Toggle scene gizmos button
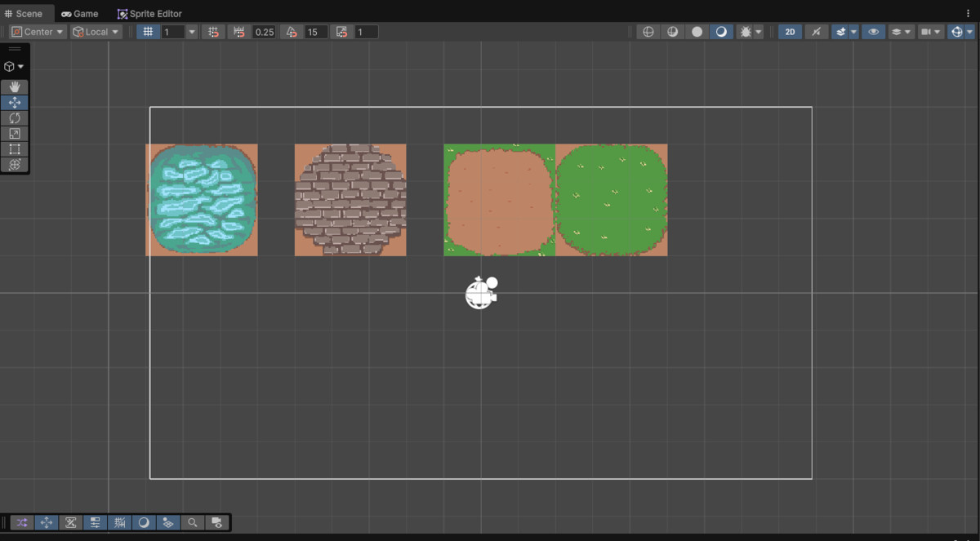The width and height of the screenshot is (980, 541). coord(956,32)
